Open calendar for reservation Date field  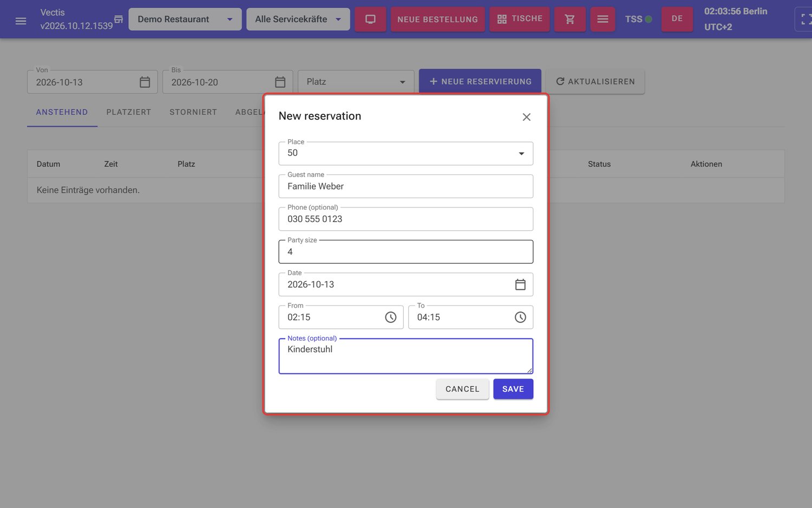pyautogui.click(x=520, y=284)
